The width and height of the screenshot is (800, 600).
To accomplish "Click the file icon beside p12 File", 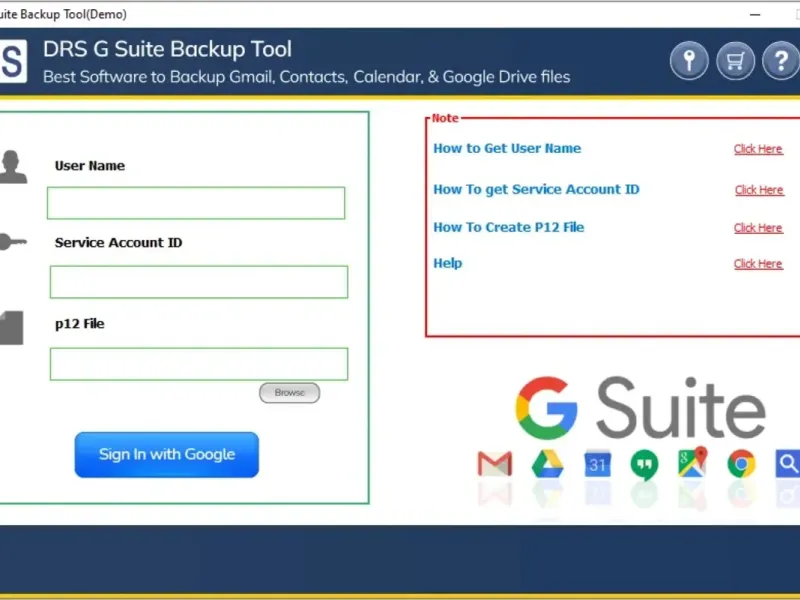I will [12, 328].
